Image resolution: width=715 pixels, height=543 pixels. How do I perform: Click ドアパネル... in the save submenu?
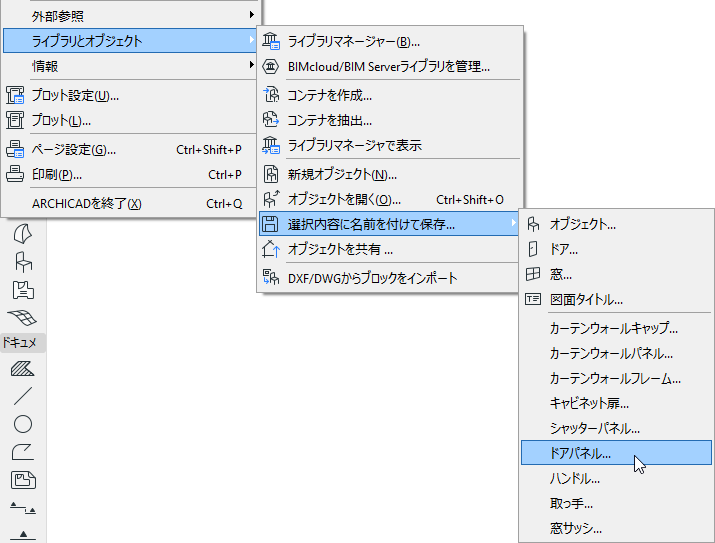tap(581, 453)
